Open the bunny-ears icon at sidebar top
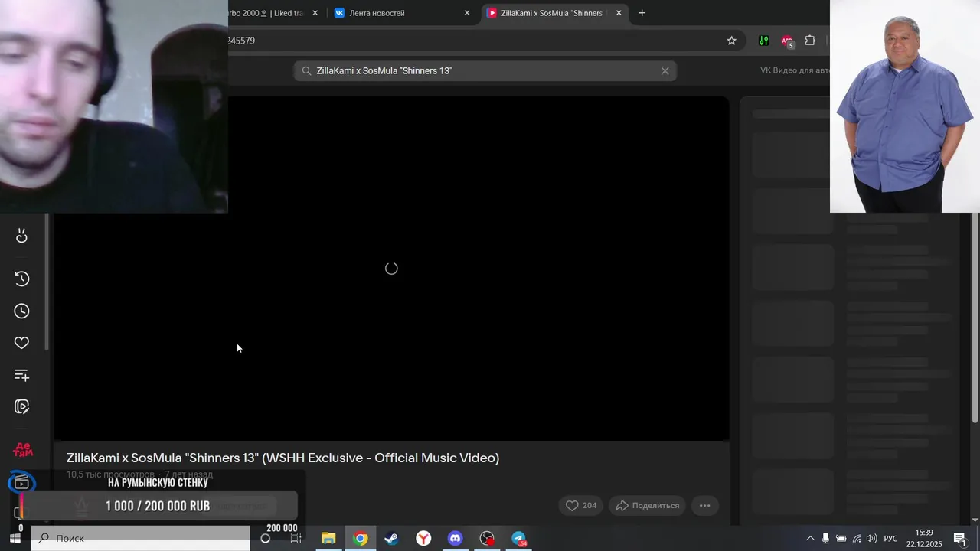Viewport: 980px width, 551px height. tap(21, 236)
